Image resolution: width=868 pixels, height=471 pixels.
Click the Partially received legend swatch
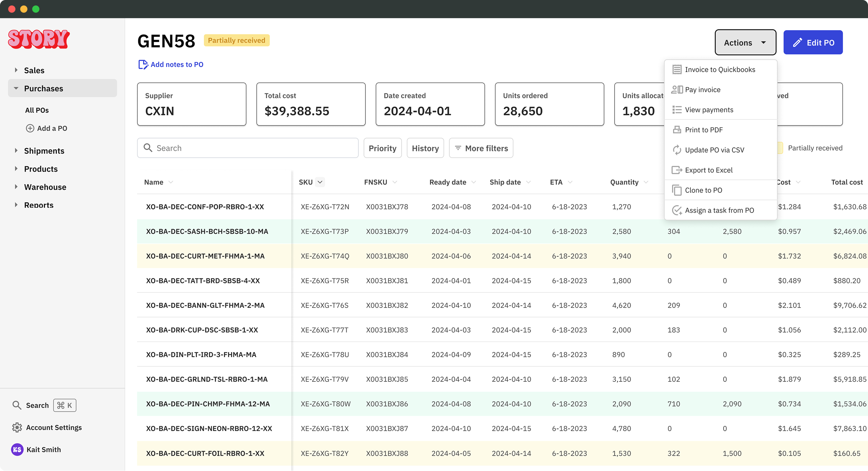pos(780,148)
